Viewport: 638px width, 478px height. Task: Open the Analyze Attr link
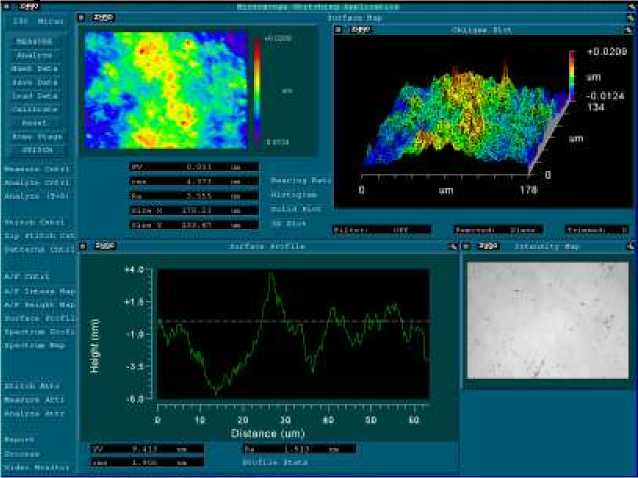pos(34,414)
